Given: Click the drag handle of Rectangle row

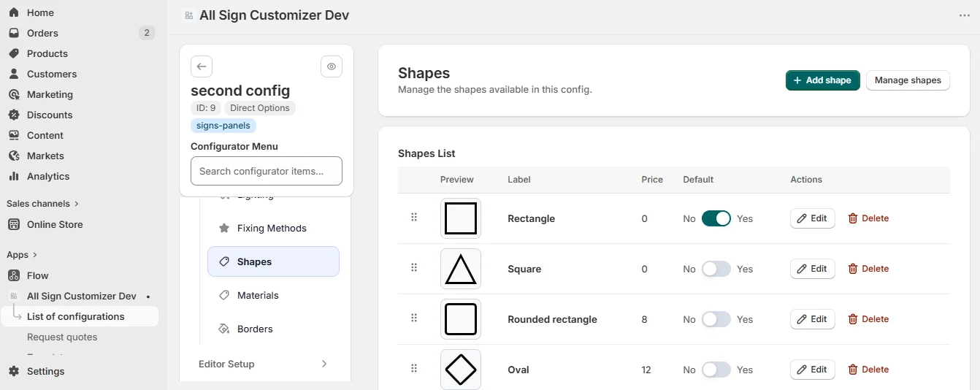Looking at the screenshot, I should click(414, 218).
